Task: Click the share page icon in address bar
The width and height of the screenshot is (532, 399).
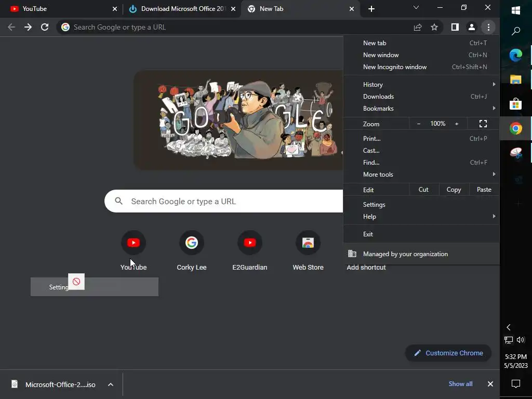Action: point(418,27)
